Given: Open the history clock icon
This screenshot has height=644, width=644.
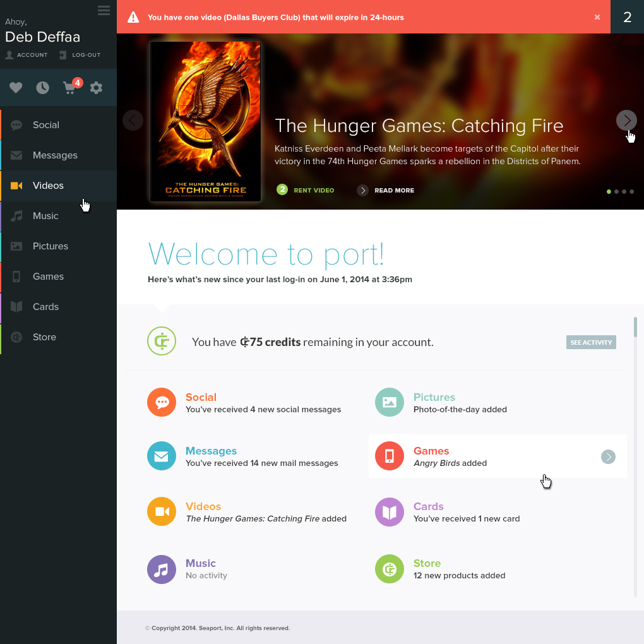Looking at the screenshot, I should point(42,88).
